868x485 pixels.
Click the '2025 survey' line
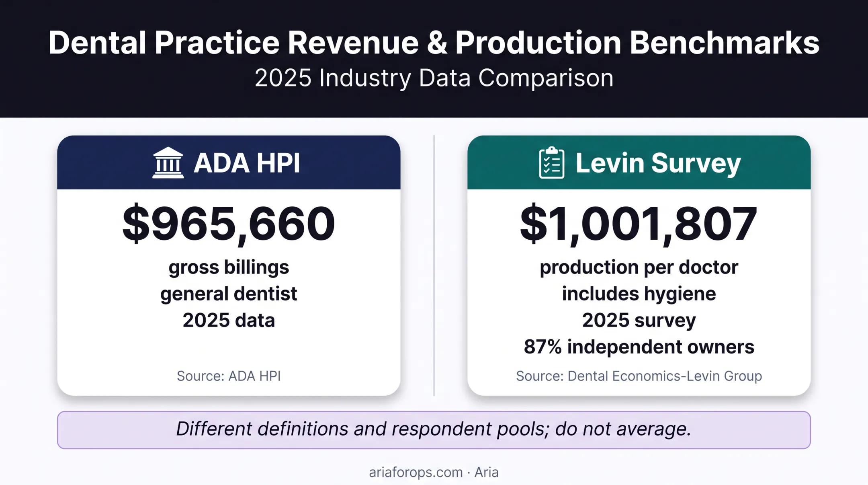click(x=639, y=321)
